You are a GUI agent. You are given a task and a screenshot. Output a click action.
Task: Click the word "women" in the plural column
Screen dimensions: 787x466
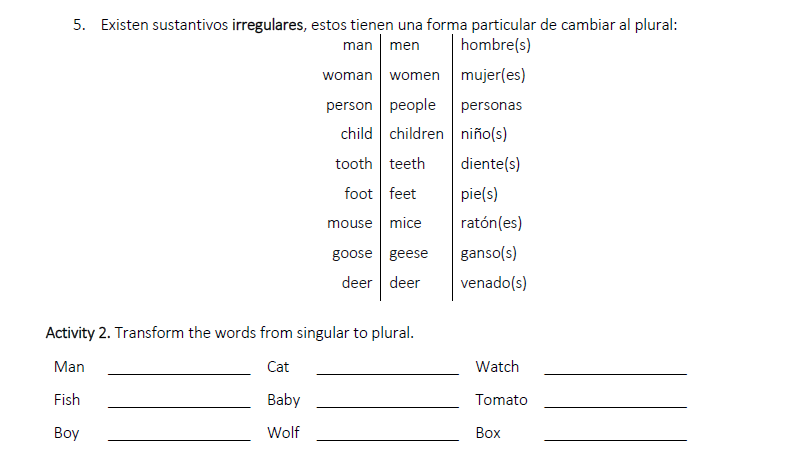(414, 75)
